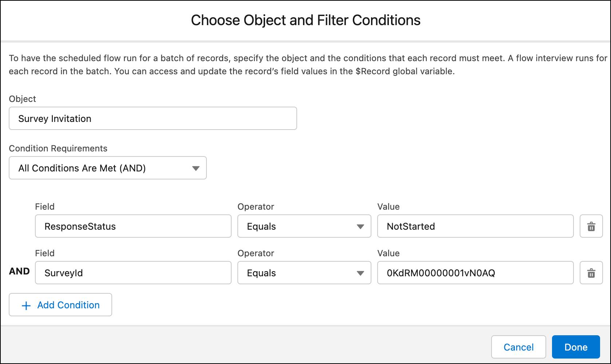Click the dropdown arrow on Condition Requirements
The height and width of the screenshot is (364, 611).
[x=196, y=168]
